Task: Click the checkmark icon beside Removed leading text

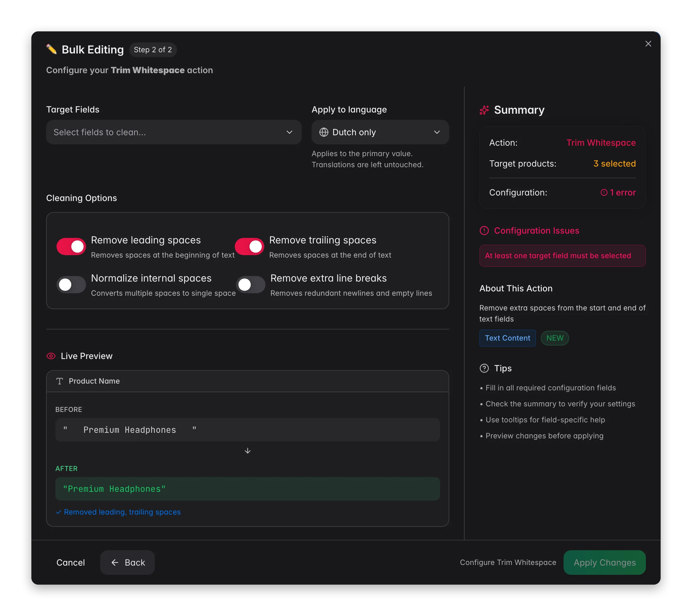Action: [59, 512]
